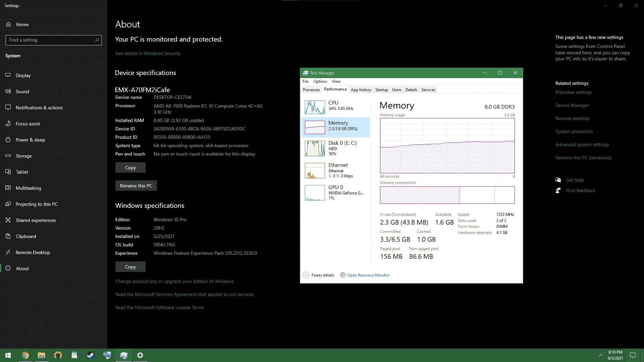Launch Steam from the taskbar
Viewport: 644px width, 362px height.
(x=91, y=355)
